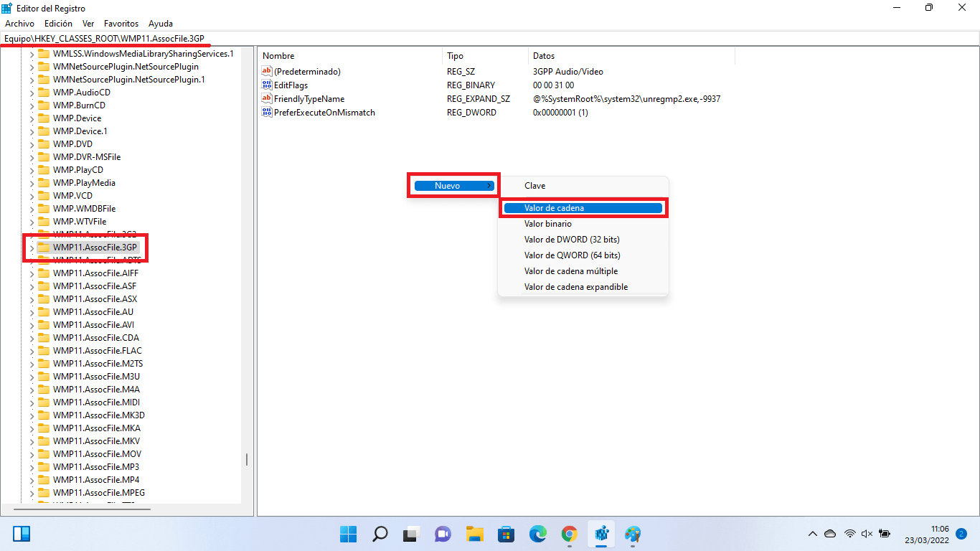
Task: Expand the WMNetSourcePlugin.NetSourcePlugin.1 key
Action: pyautogui.click(x=32, y=80)
